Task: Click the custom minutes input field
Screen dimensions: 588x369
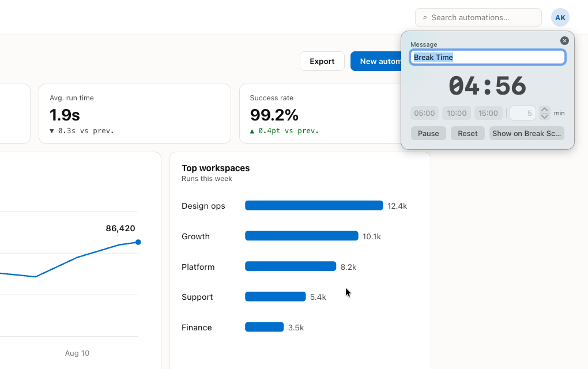Action: (523, 113)
